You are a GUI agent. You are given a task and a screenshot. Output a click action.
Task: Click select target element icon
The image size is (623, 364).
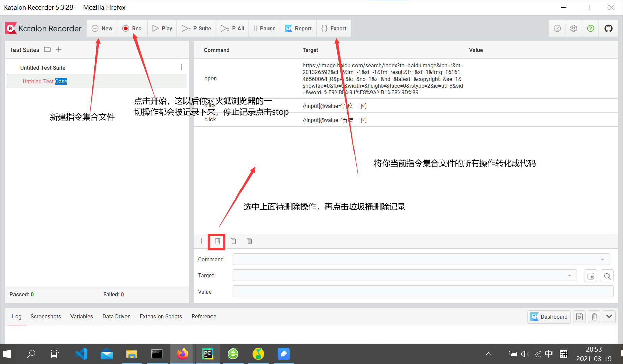(x=591, y=276)
